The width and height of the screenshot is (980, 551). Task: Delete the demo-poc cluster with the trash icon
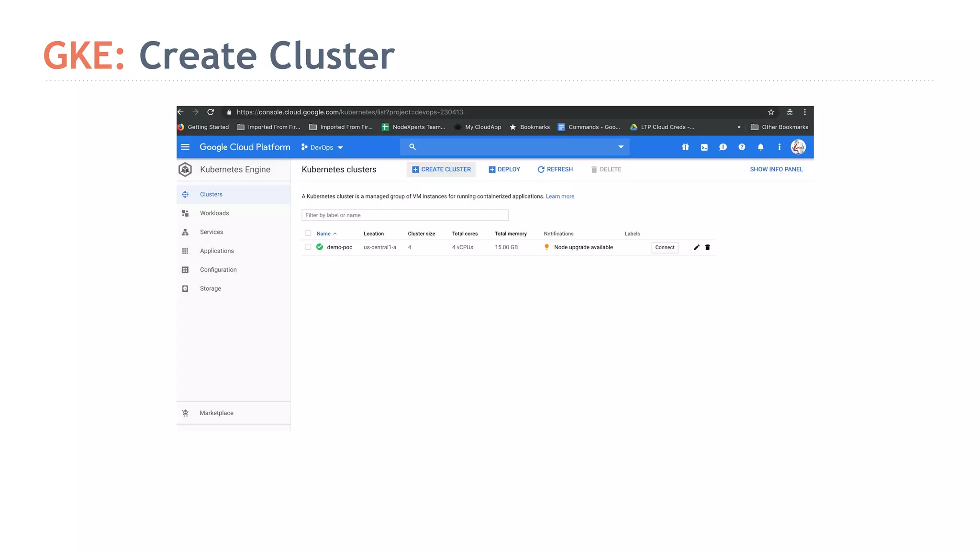tap(708, 247)
